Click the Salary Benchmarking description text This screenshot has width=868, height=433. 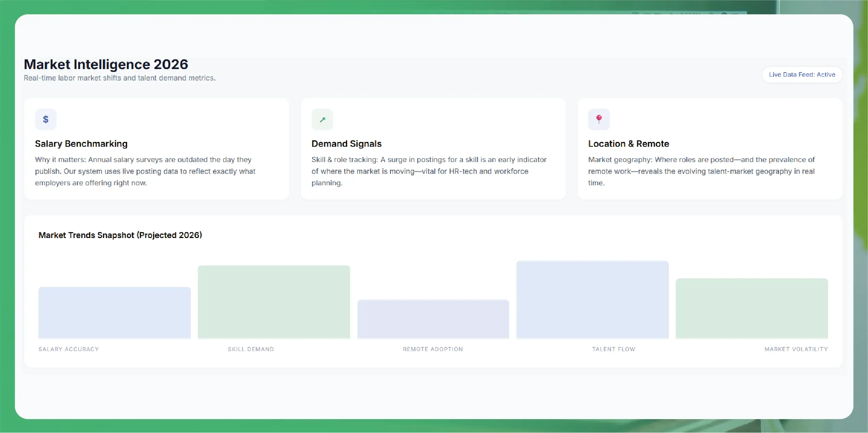pyautogui.click(x=145, y=171)
